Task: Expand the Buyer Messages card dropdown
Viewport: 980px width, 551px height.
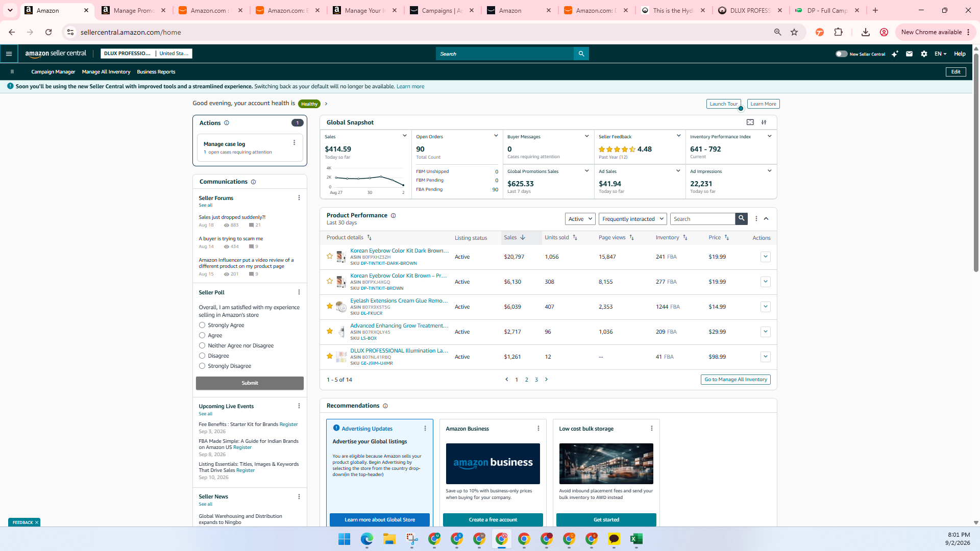Action: 587,136
